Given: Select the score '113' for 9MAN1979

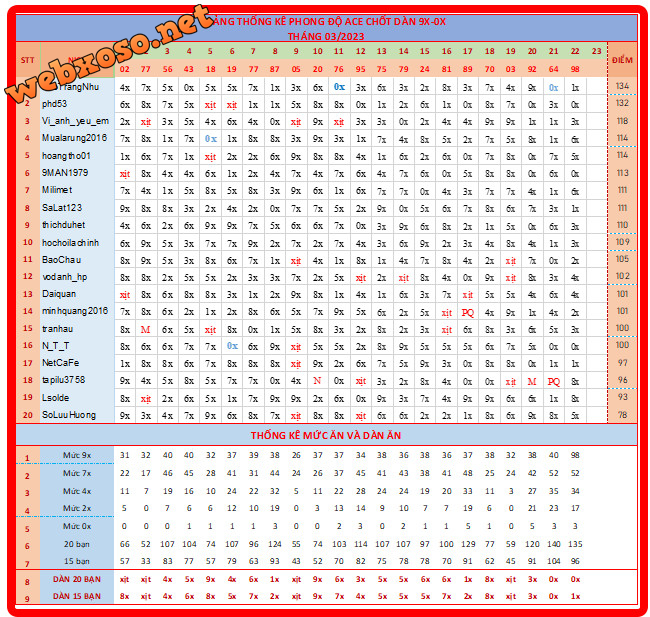Looking at the screenshot, I should coord(622,173).
